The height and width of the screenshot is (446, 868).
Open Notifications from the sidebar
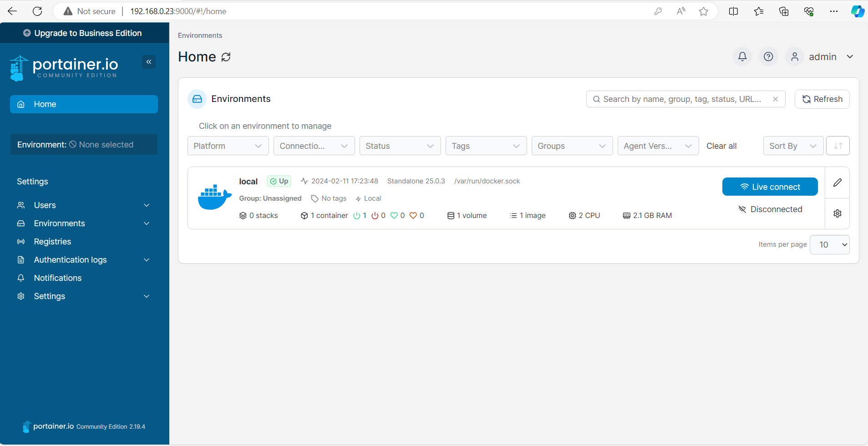(57, 278)
